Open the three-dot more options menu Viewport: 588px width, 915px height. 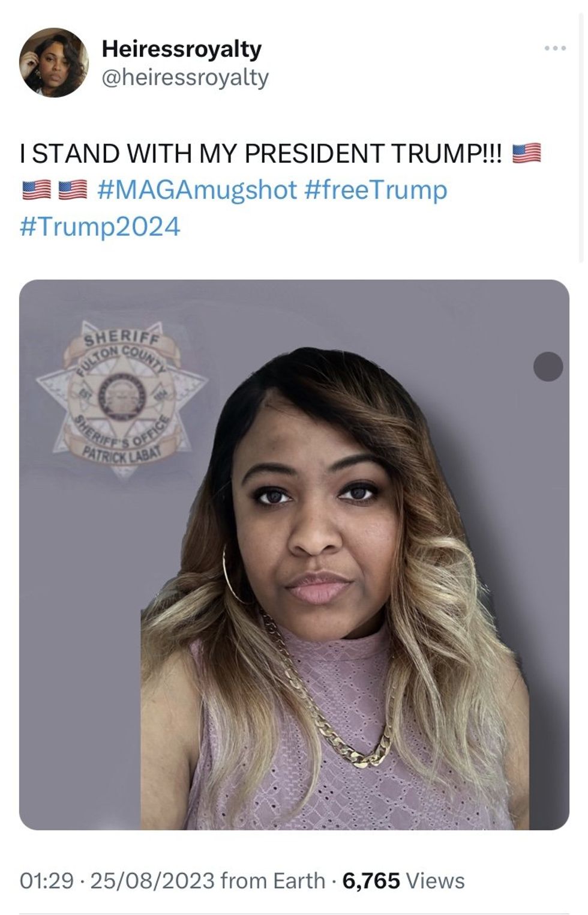[x=555, y=48]
